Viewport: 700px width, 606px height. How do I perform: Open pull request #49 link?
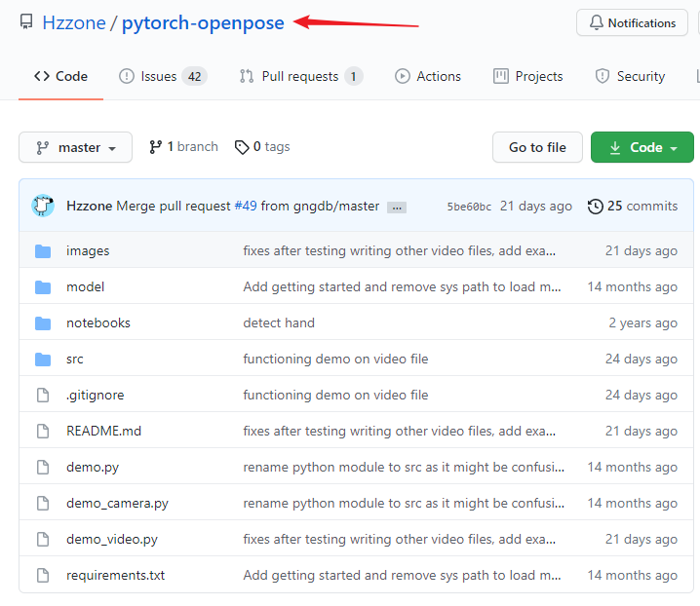coord(246,207)
